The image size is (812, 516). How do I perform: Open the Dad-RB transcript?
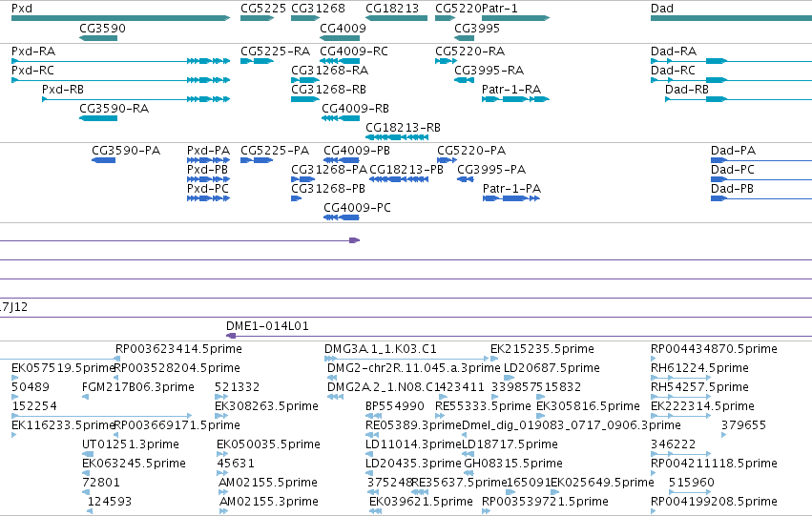[687, 90]
